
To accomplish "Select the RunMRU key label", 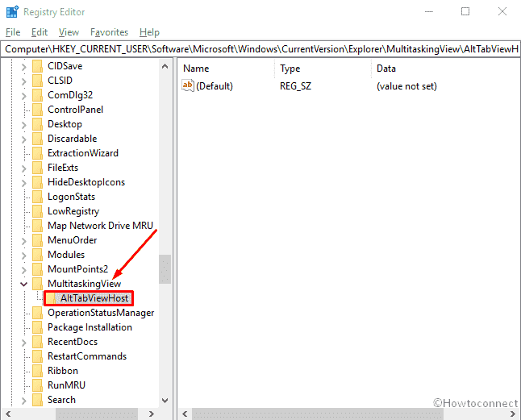I will click(66, 385).
